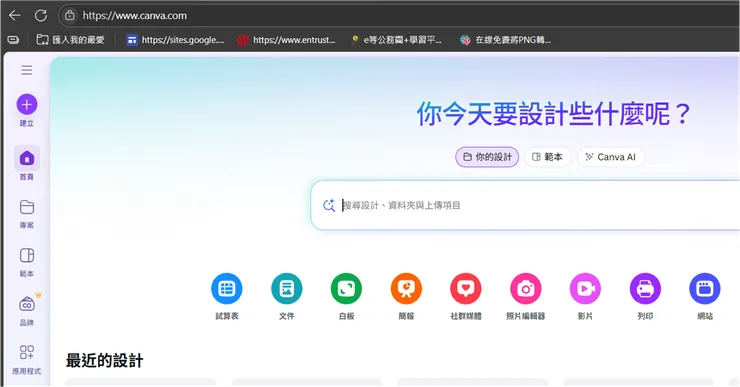The height and width of the screenshot is (387, 740).
Task: Select the 你的設計 tab
Action: coord(487,157)
